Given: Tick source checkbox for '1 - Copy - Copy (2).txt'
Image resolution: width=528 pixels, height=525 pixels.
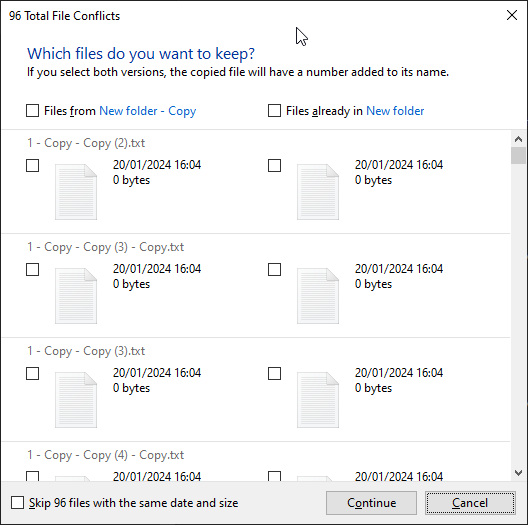Looking at the screenshot, I should pos(32,165).
